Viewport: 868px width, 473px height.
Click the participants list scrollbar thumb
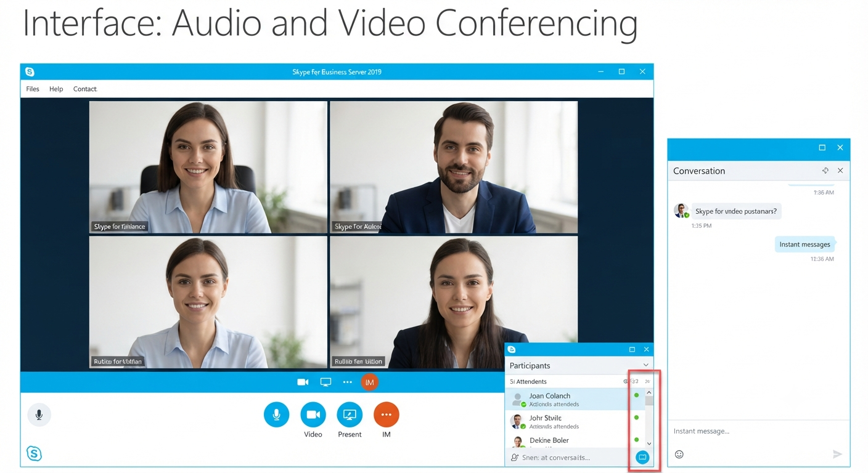point(649,400)
